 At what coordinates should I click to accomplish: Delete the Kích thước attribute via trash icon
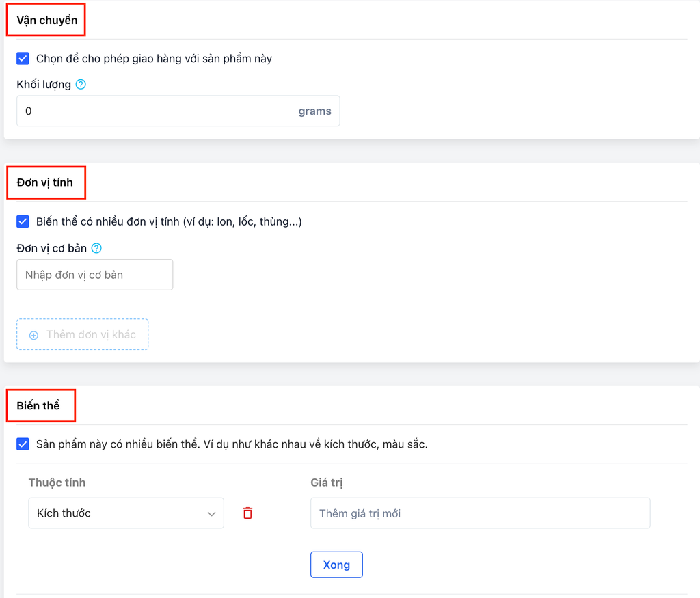pos(247,513)
